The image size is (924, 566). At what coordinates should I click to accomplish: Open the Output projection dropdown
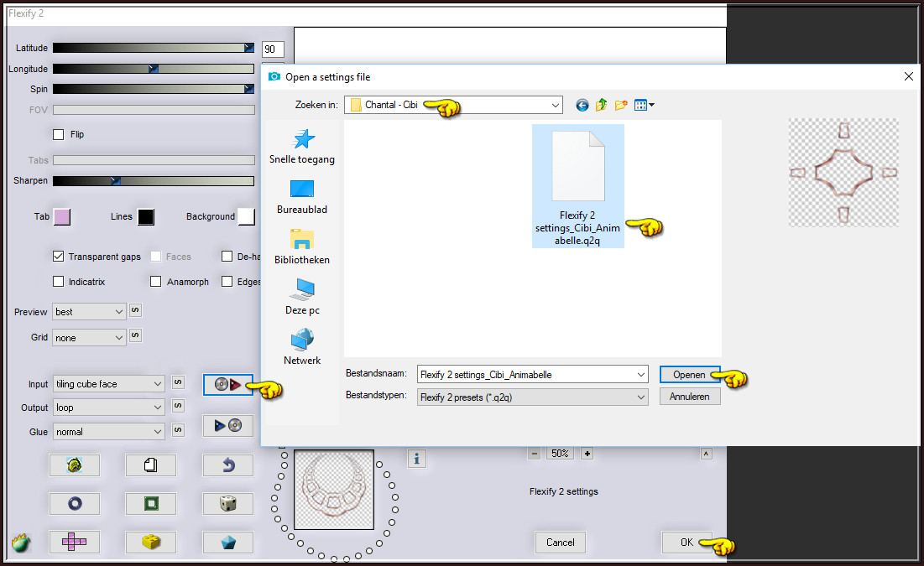[108, 408]
